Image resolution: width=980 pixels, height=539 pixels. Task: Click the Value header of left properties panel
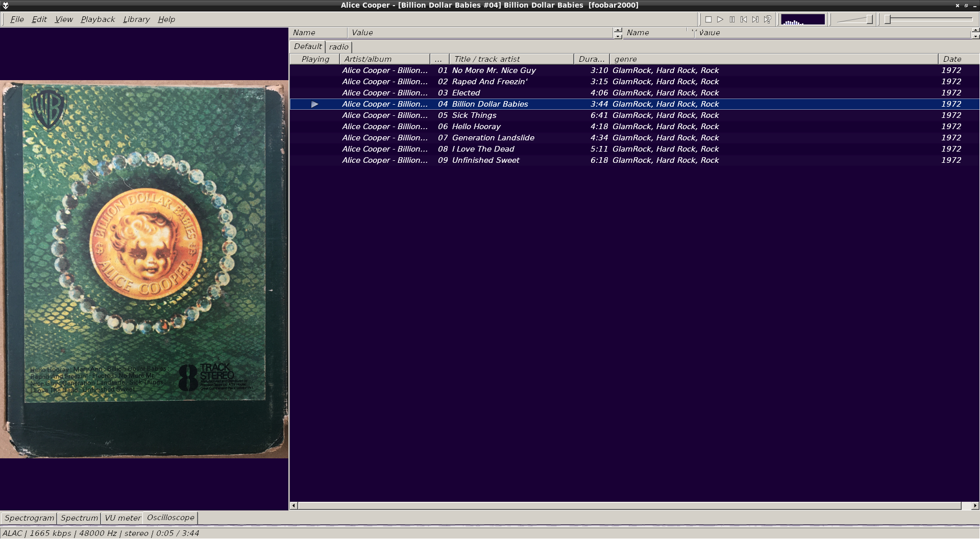480,33
